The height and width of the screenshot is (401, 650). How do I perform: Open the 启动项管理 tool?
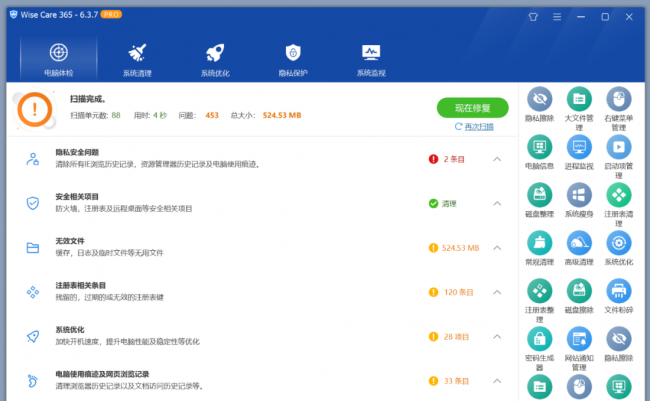point(618,157)
